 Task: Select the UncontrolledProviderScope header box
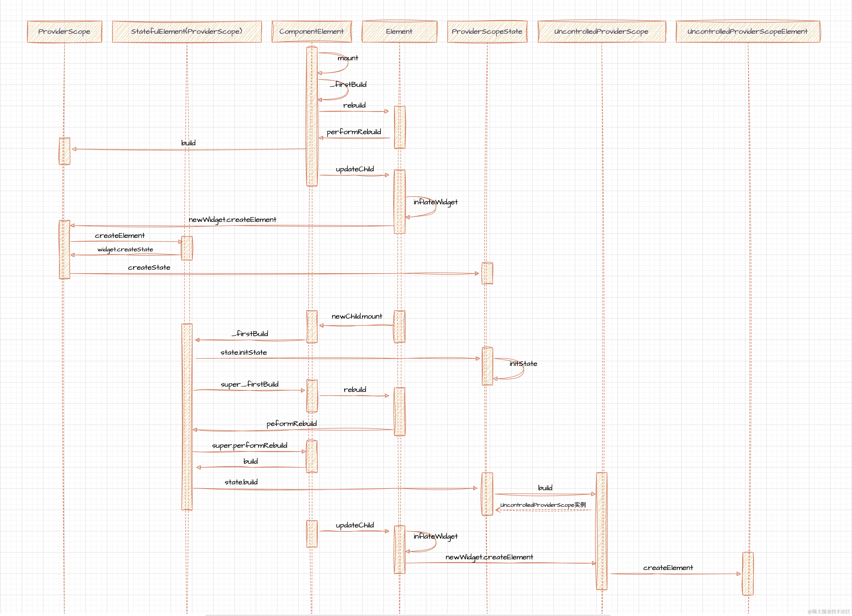click(x=601, y=32)
